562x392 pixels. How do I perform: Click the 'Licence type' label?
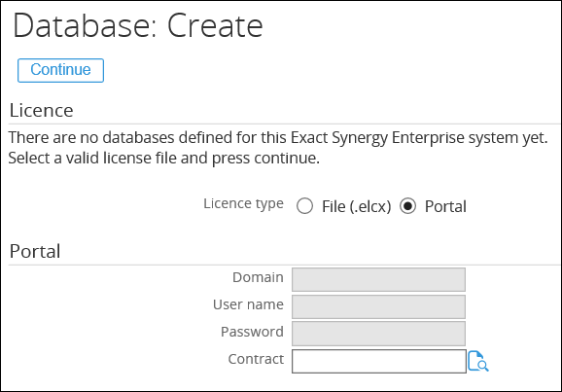[243, 203]
